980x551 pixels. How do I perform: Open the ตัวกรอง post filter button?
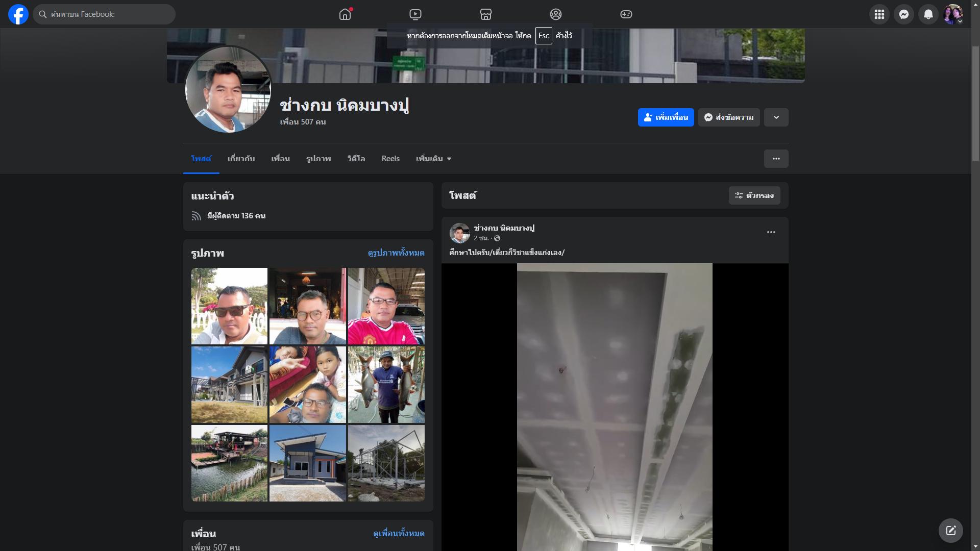coord(754,195)
